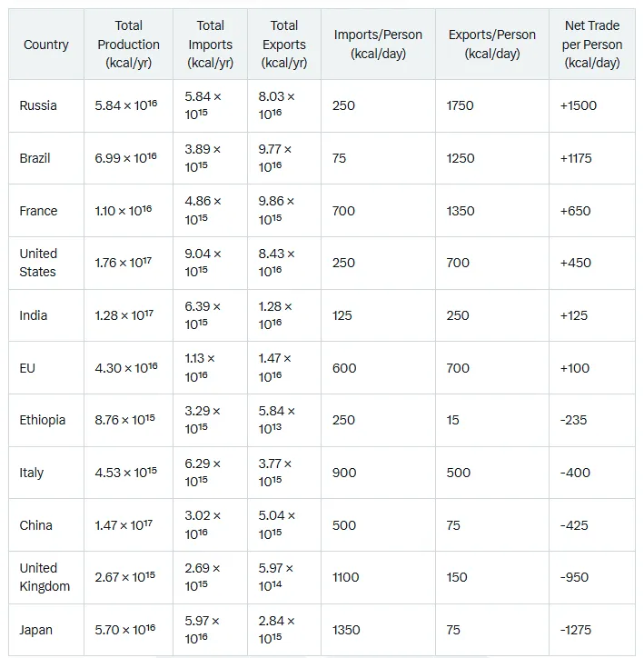Click the Total Imports column header

coord(210,44)
